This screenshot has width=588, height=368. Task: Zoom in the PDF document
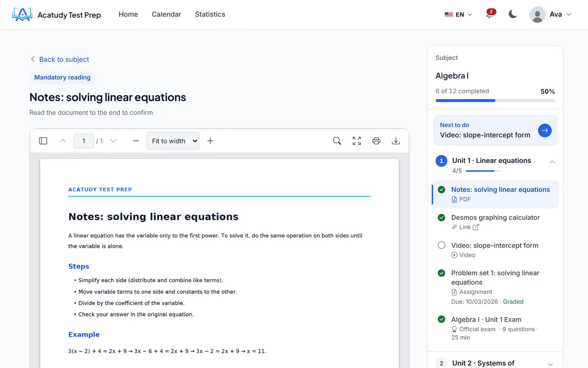(x=210, y=141)
